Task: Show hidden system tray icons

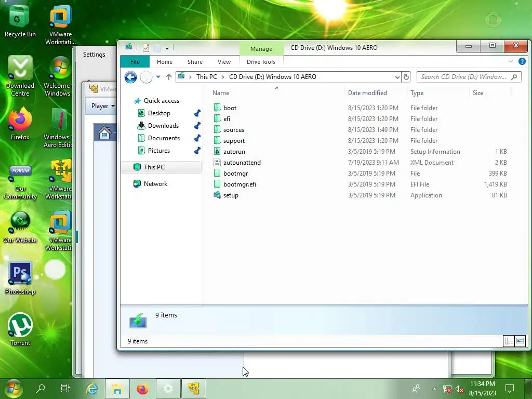Action: (x=434, y=389)
